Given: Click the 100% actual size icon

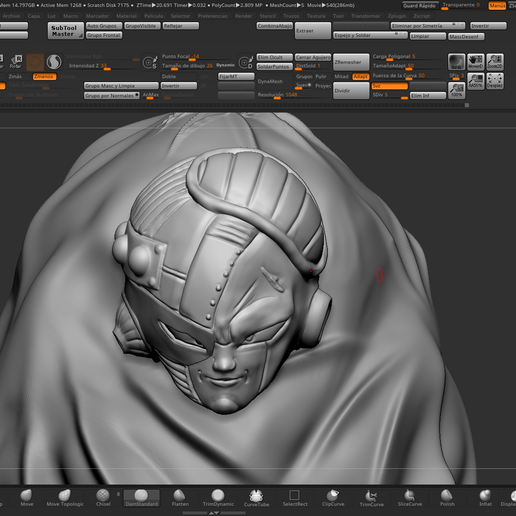Looking at the screenshot, I should tap(456, 90).
